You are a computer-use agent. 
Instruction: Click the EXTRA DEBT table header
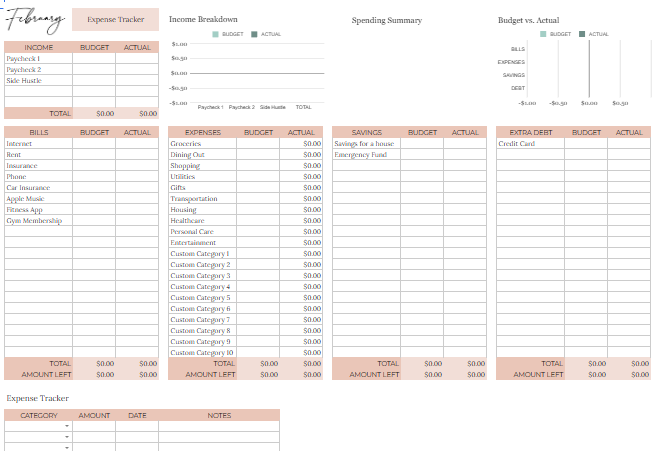click(x=531, y=132)
